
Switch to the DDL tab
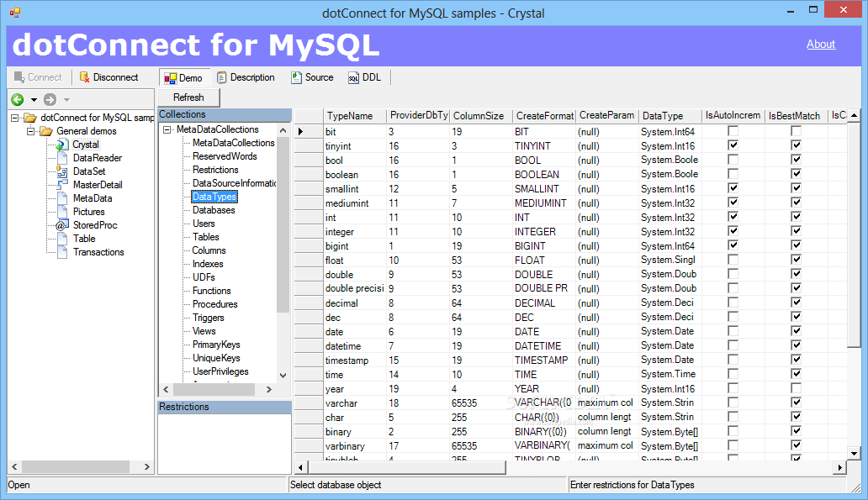365,77
